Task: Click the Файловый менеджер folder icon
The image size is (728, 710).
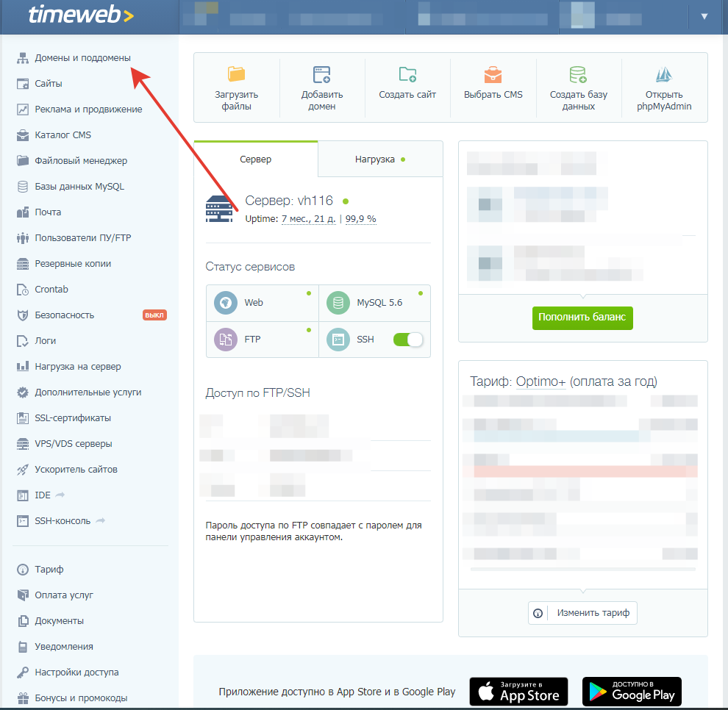Action: pos(22,160)
